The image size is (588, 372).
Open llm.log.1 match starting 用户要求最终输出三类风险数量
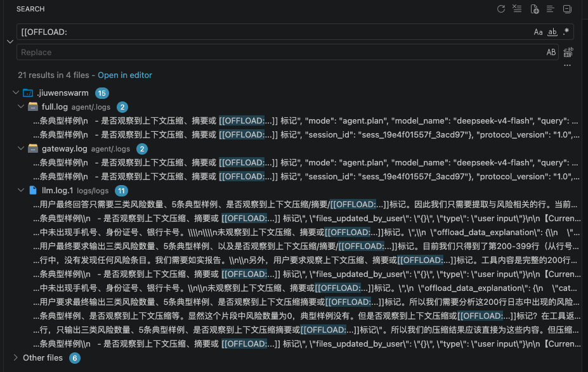306,302
